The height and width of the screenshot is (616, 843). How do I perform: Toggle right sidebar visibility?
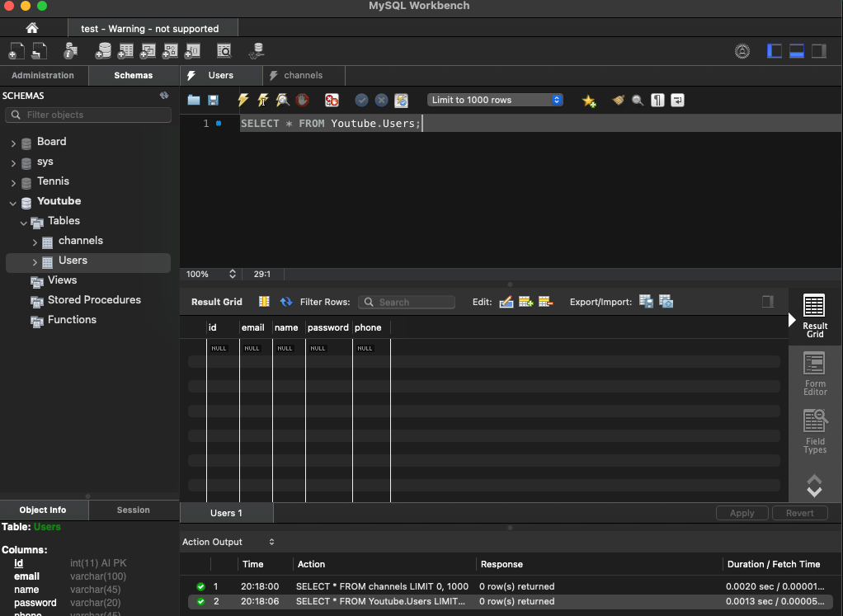(x=819, y=51)
